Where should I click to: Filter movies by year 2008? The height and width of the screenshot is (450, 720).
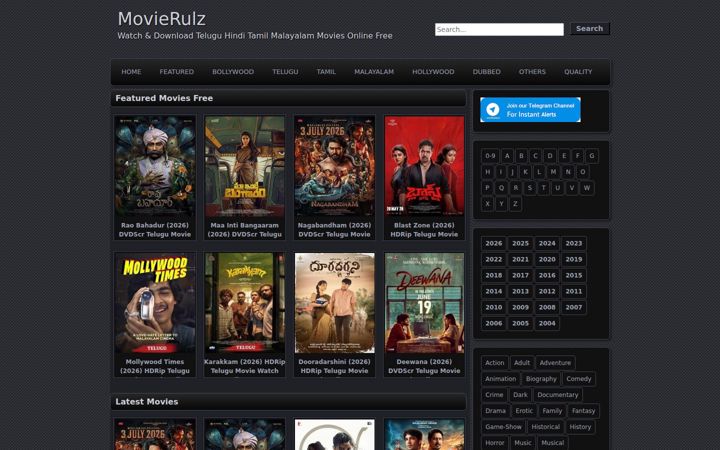pos(547,307)
